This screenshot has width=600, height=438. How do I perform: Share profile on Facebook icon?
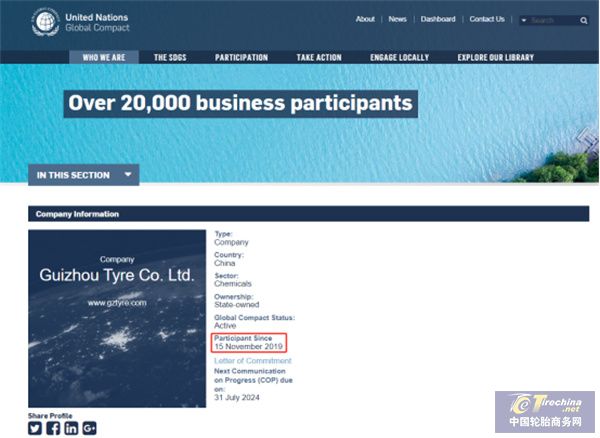(53, 428)
